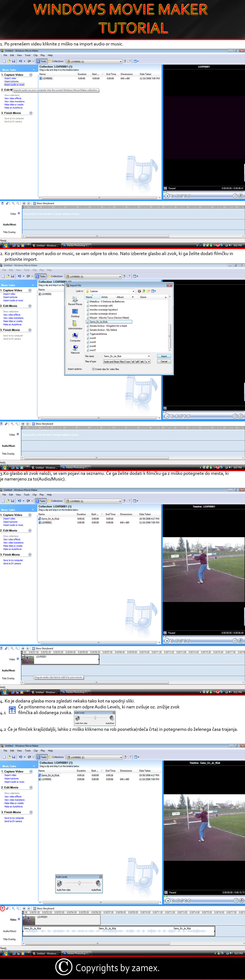Click Zoom Timeline In icon in step 1 screenshot
Viewport: 245px width, 980px height.
[x=13, y=203]
